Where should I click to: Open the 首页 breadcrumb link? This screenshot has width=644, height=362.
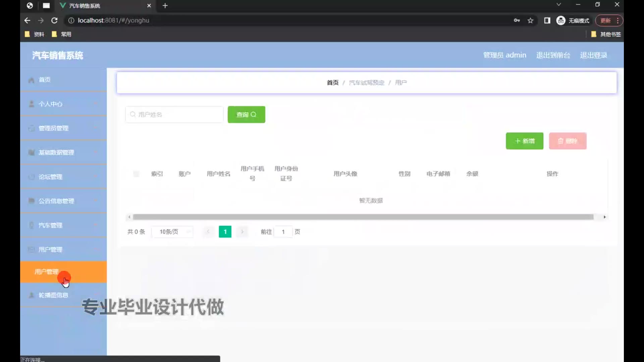[x=332, y=83]
